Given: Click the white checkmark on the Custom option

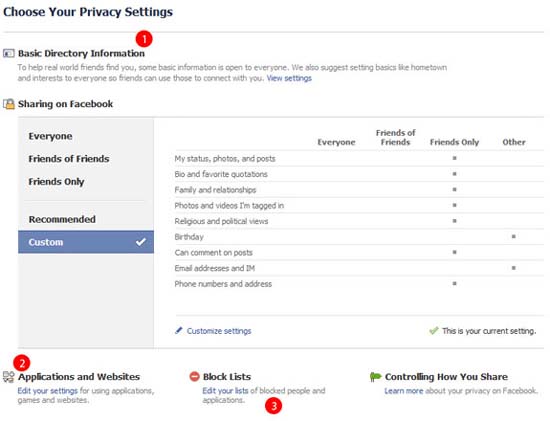Looking at the screenshot, I should click(x=141, y=242).
